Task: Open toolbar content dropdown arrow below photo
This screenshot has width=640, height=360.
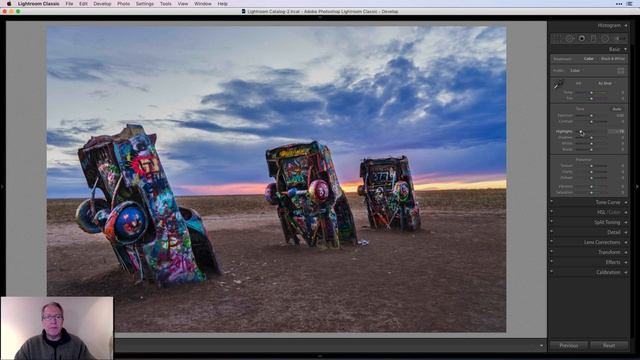Action: tap(541, 346)
